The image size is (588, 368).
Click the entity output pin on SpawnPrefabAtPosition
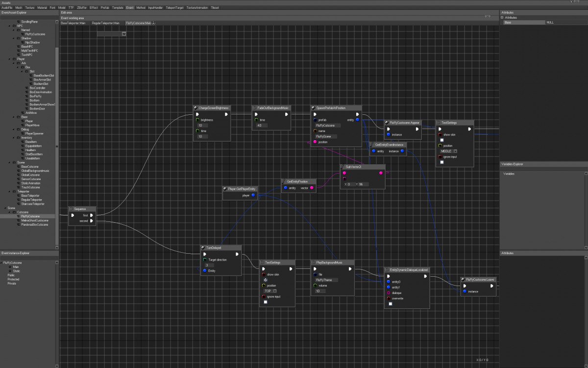pos(358,120)
